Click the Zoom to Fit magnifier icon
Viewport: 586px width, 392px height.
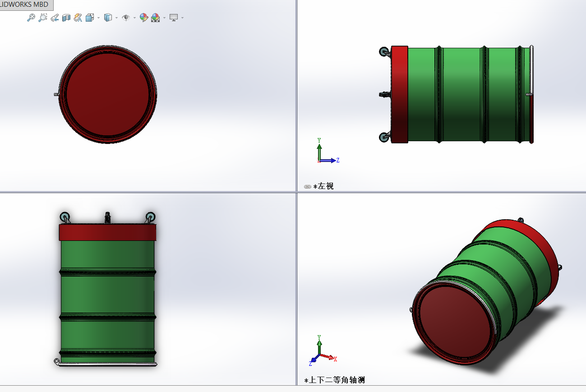click(31, 18)
